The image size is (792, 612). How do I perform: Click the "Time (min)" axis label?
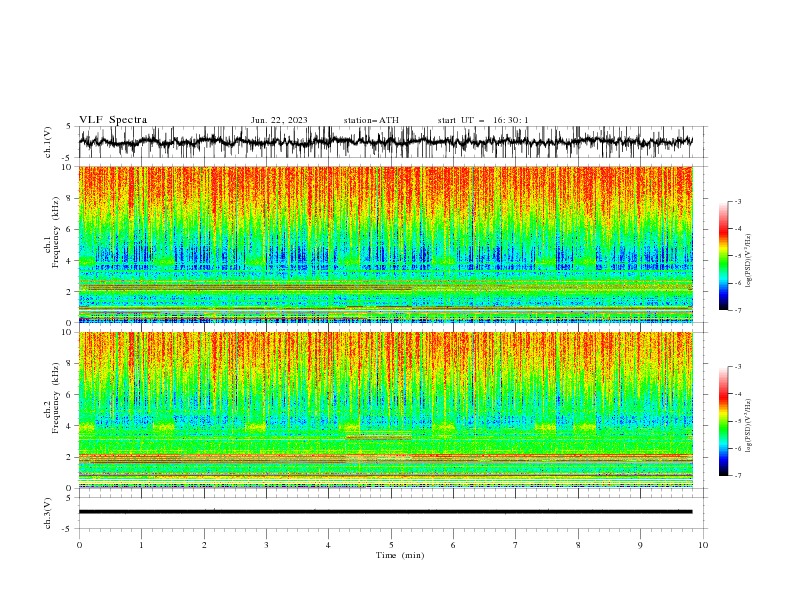pos(400,555)
